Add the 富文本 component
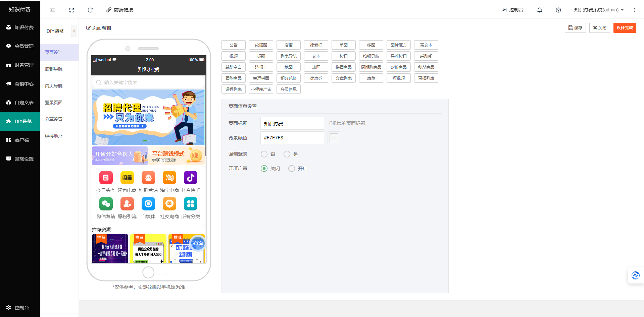Image resolution: width=644 pixels, height=317 pixels. coord(426,45)
